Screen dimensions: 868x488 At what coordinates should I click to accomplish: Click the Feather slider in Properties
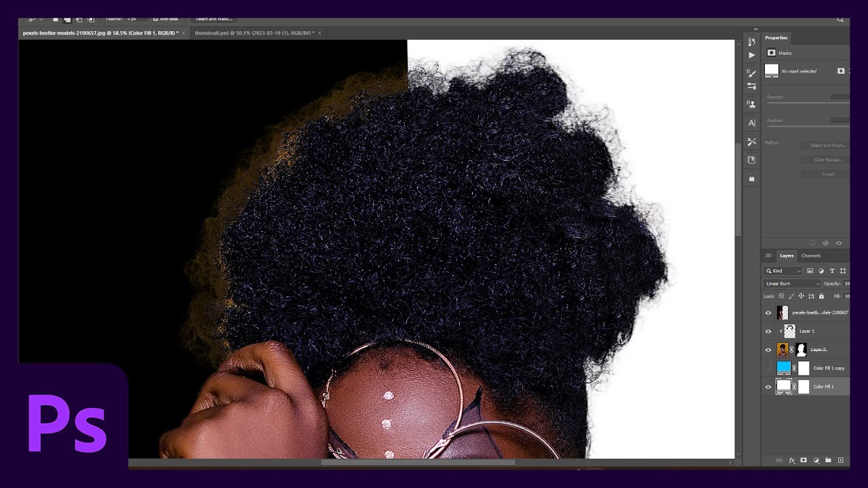click(x=807, y=127)
